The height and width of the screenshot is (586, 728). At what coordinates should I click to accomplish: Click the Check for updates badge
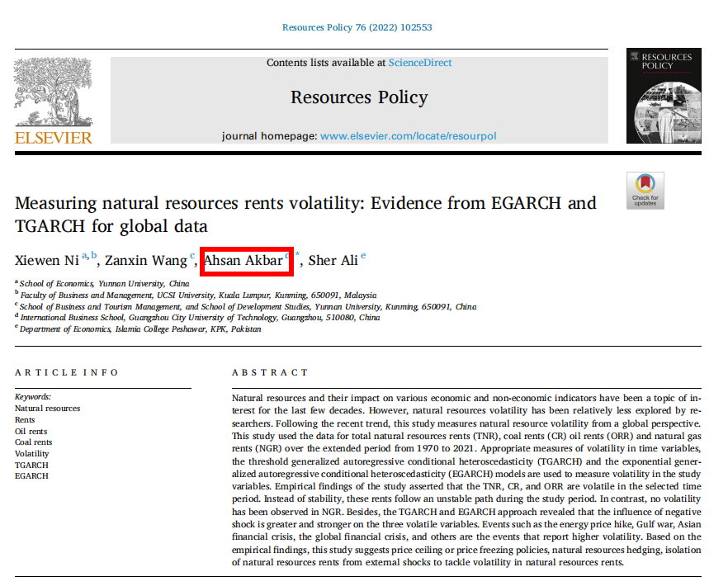point(645,191)
